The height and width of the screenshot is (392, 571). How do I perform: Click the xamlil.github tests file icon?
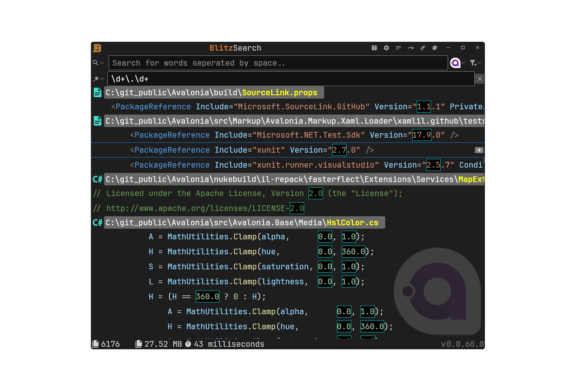(98, 121)
